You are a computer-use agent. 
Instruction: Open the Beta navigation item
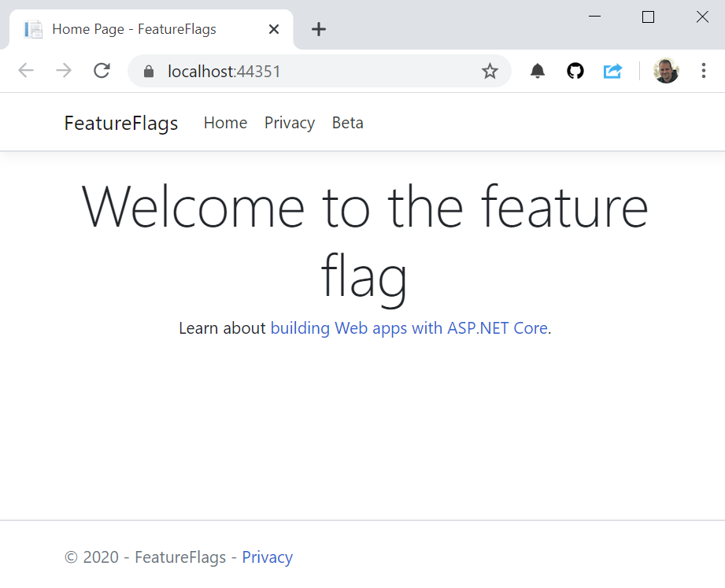click(x=347, y=123)
